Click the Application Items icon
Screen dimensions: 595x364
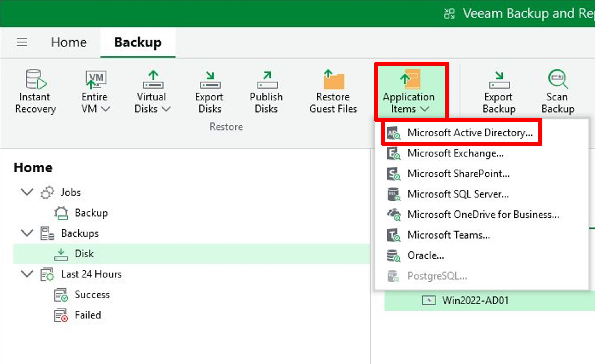coord(410,79)
